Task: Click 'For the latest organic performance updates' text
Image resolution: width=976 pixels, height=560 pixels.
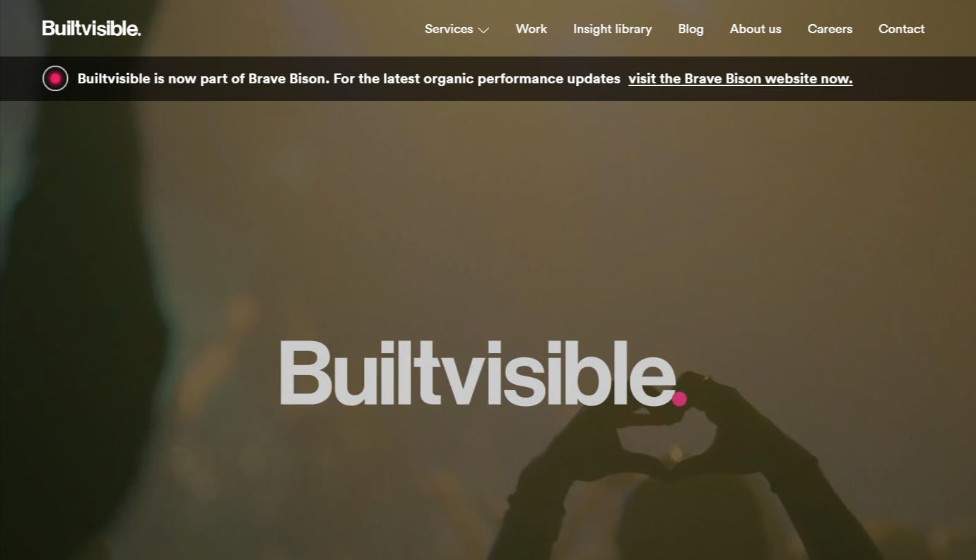Action: [x=477, y=78]
